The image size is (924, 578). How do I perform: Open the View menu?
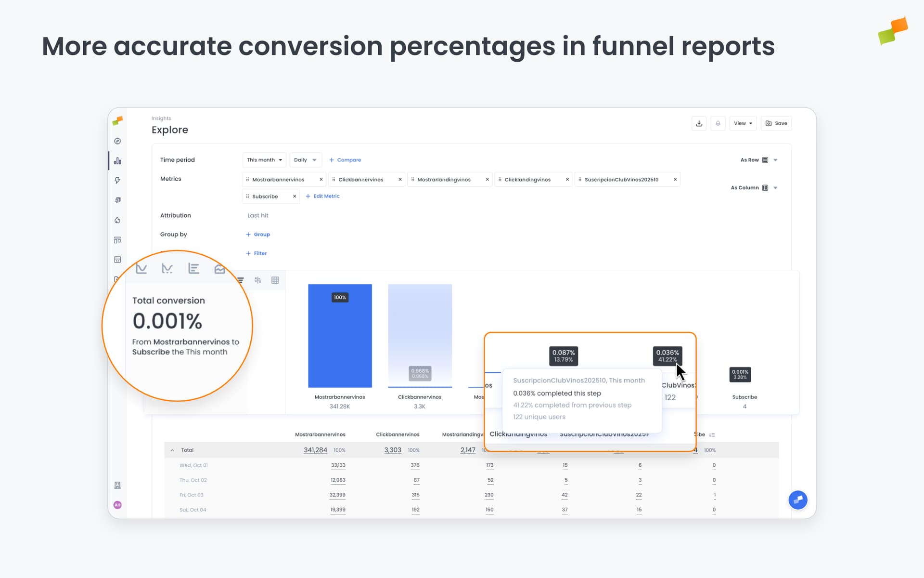point(743,123)
